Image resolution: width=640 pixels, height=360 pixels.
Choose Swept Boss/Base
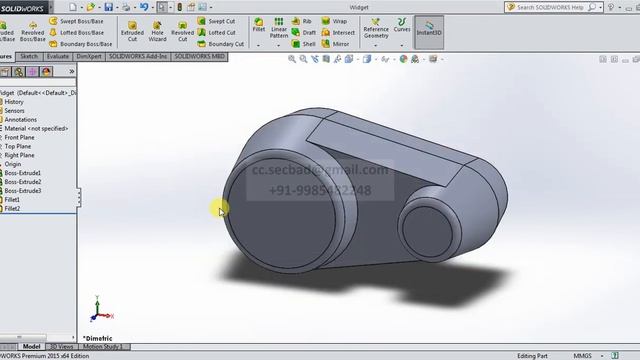76,21
